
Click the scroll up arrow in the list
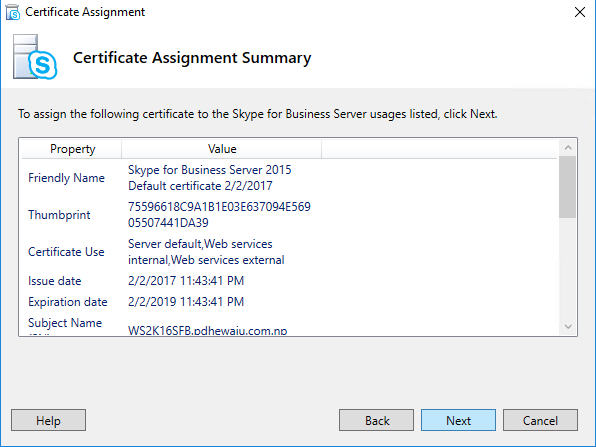568,148
